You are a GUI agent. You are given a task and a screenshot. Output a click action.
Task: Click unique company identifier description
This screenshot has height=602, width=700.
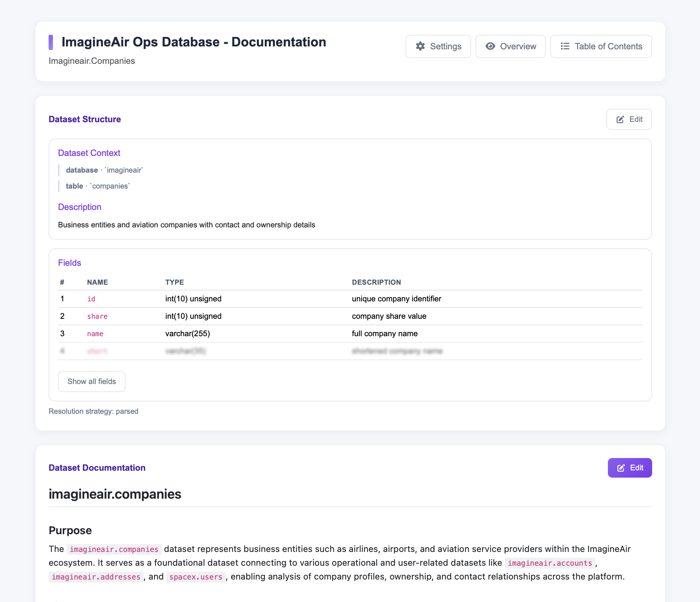[x=396, y=299]
